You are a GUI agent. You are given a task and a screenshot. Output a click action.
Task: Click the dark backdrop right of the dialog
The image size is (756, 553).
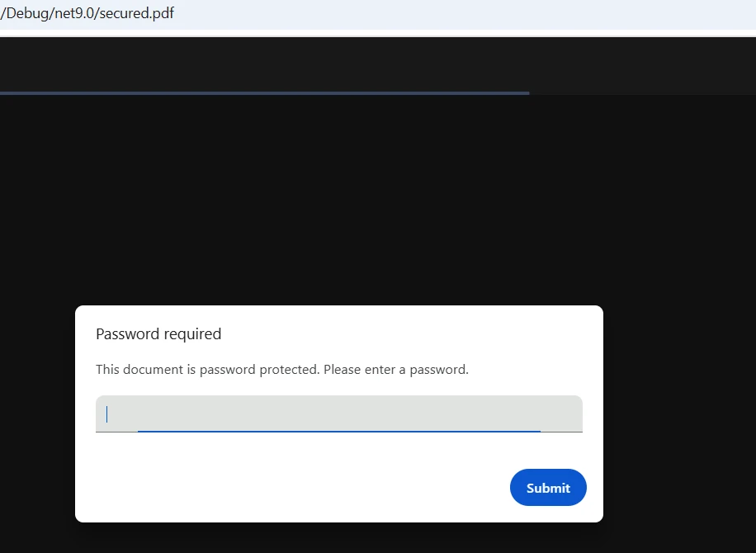click(678, 413)
